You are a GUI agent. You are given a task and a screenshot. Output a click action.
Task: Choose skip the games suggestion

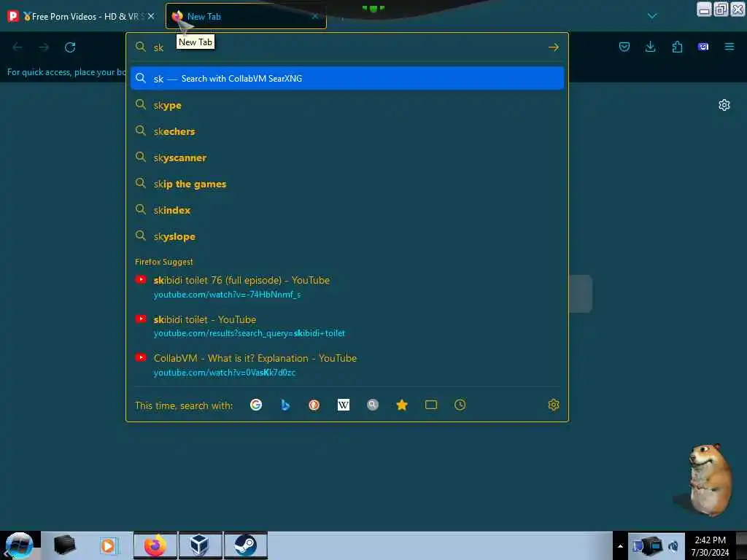tap(347, 184)
